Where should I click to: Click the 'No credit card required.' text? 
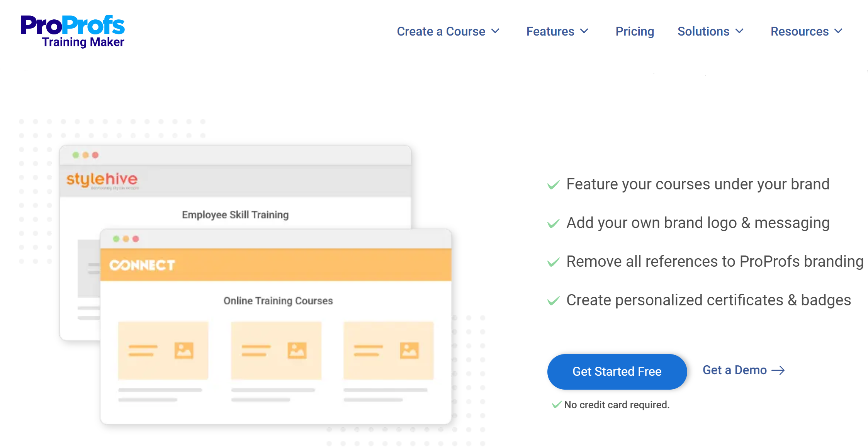pyautogui.click(x=617, y=405)
